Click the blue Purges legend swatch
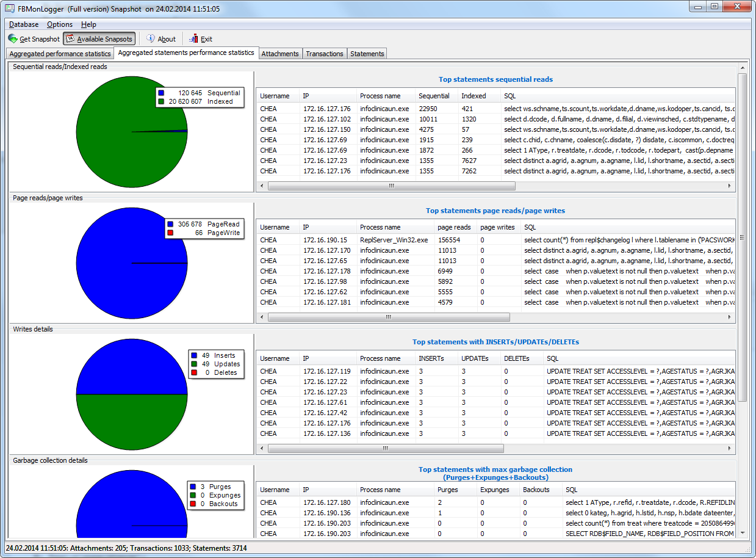Image resolution: width=756 pixels, height=558 pixels. click(x=193, y=487)
